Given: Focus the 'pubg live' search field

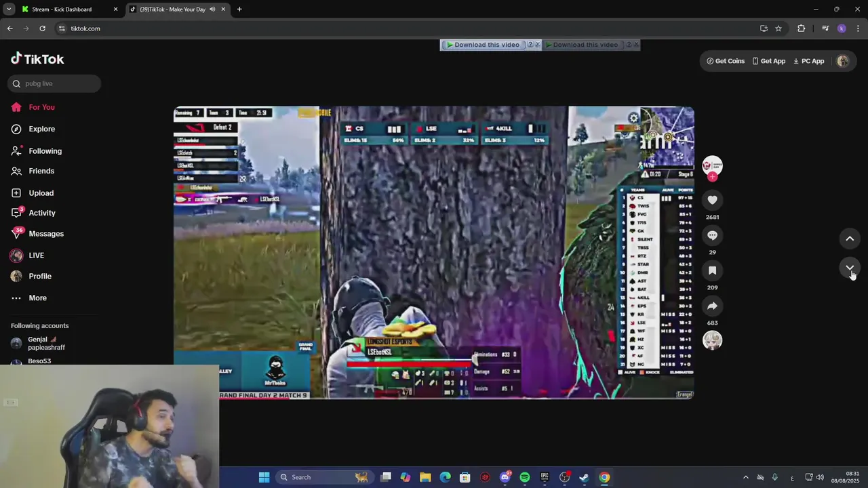Looking at the screenshot, I should 55,83.
